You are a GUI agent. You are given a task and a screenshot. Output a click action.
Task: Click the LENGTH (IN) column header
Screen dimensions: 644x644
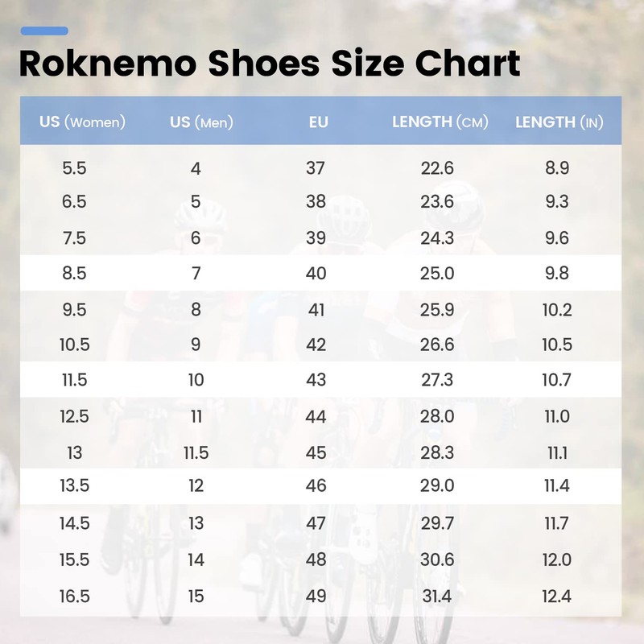click(x=559, y=122)
